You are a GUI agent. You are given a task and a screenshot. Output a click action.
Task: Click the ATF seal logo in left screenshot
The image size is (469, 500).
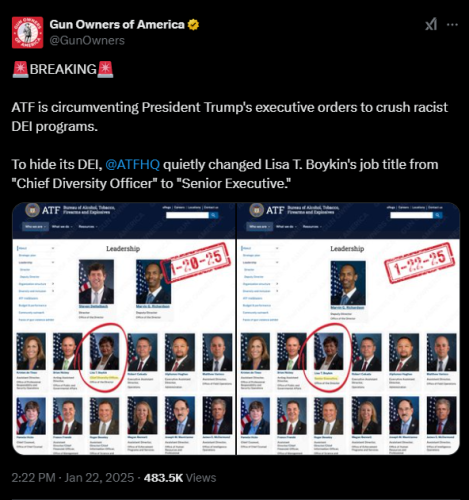click(x=32, y=210)
